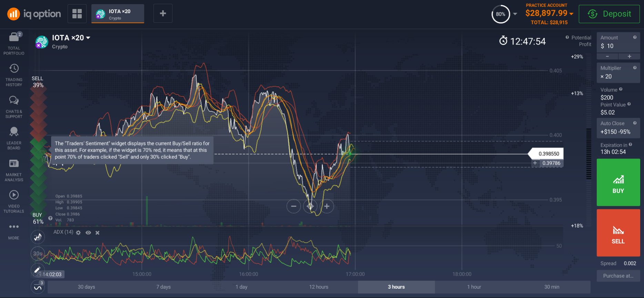The image size is (644, 298).
Task: Zoom out the chart with minus
Action: (x=293, y=206)
